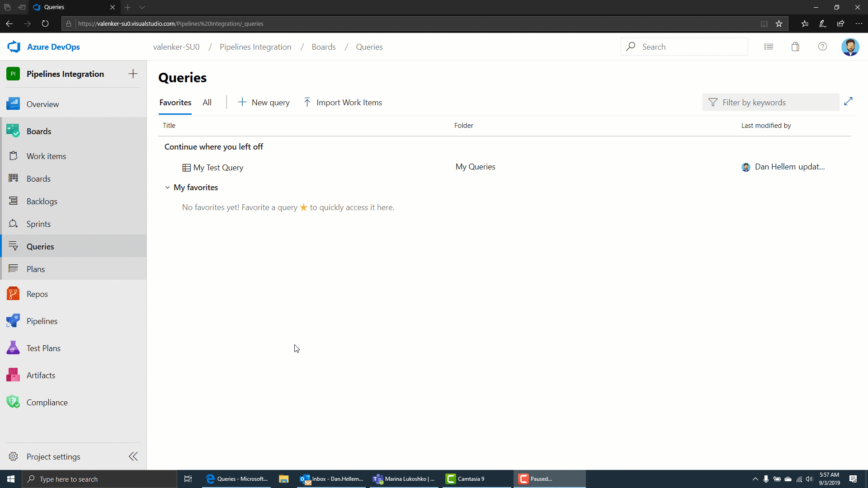868x488 pixels.
Task: Expand the All queries tab view
Action: 207,102
